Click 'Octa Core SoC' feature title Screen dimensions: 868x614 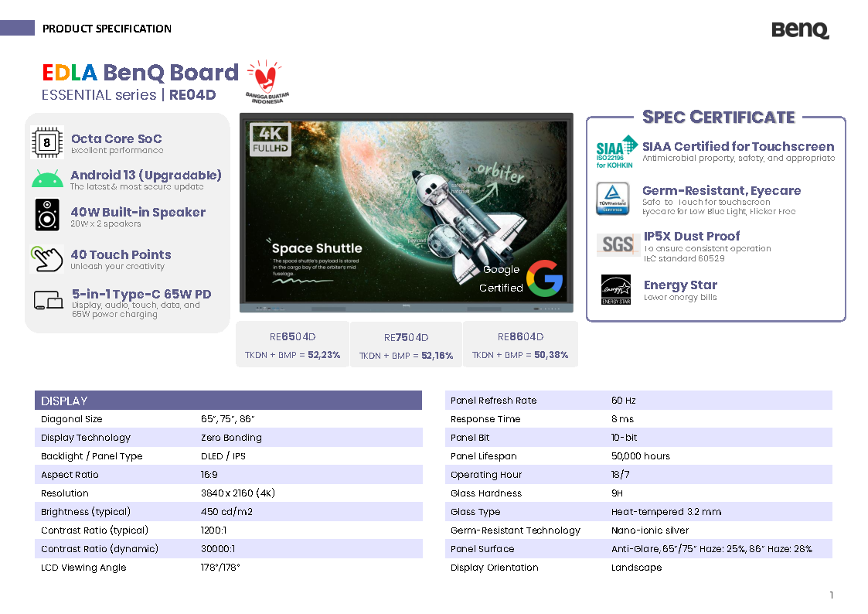pyautogui.click(x=116, y=139)
